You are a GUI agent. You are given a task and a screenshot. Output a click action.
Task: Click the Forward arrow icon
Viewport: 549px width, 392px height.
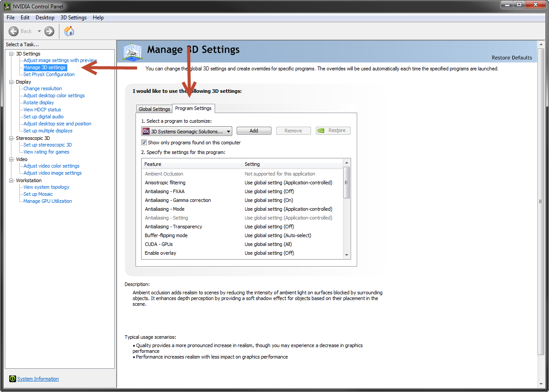(49, 31)
